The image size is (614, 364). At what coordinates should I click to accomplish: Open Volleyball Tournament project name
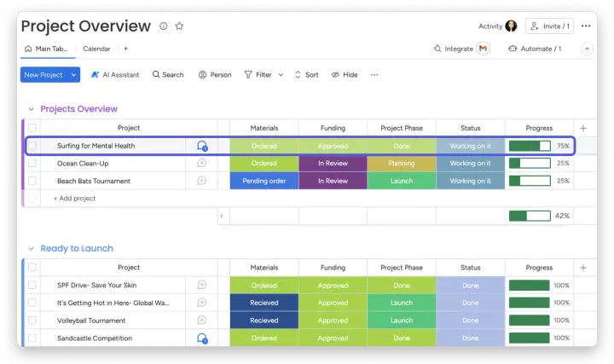click(x=91, y=321)
